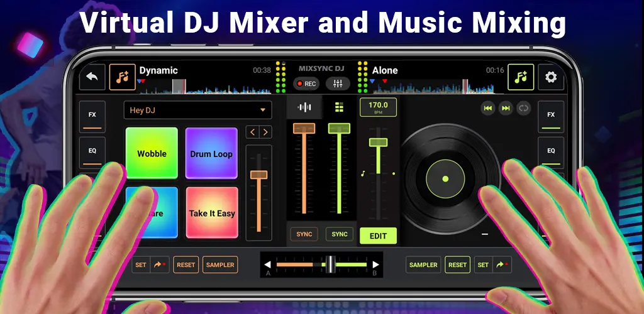Click the green EDIT button

click(x=378, y=235)
